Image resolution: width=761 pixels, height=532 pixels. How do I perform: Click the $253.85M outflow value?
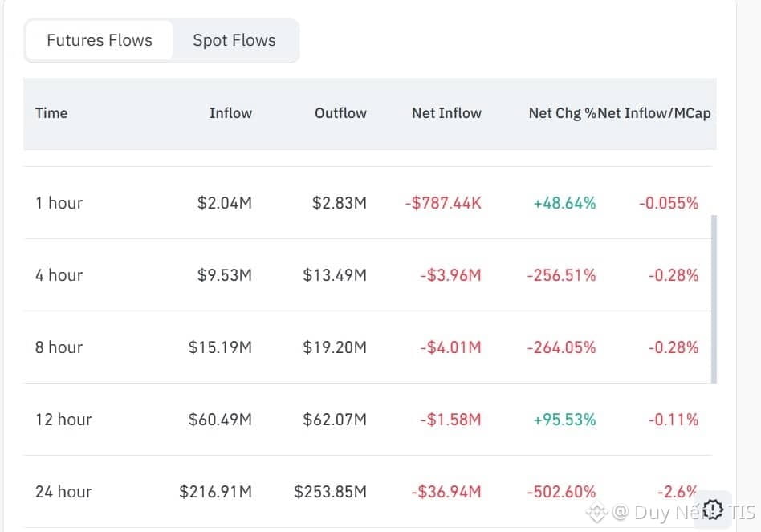330,492
